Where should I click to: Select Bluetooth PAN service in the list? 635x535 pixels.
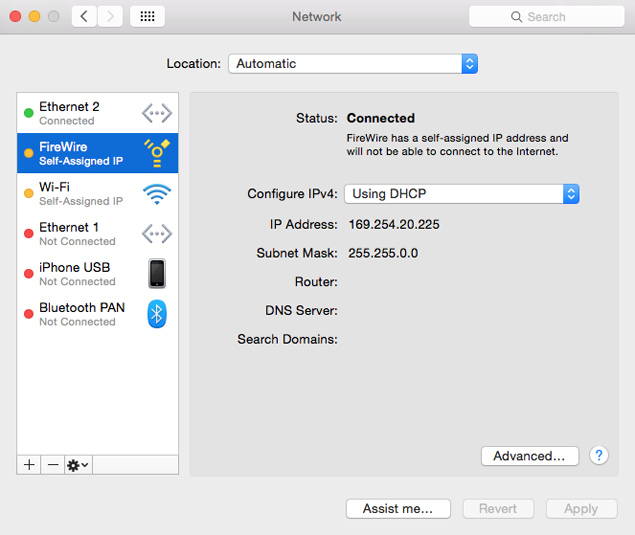point(97,314)
